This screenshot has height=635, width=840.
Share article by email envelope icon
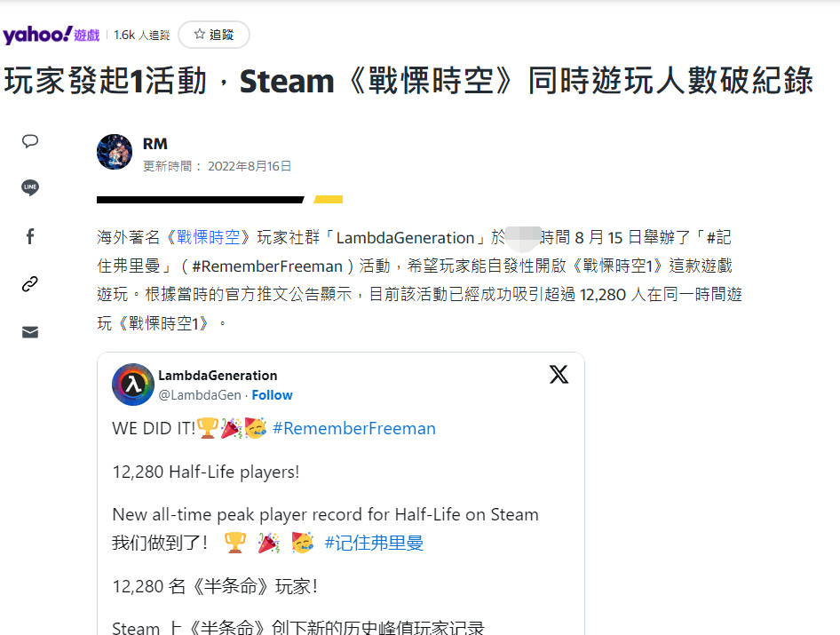[30, 332]
